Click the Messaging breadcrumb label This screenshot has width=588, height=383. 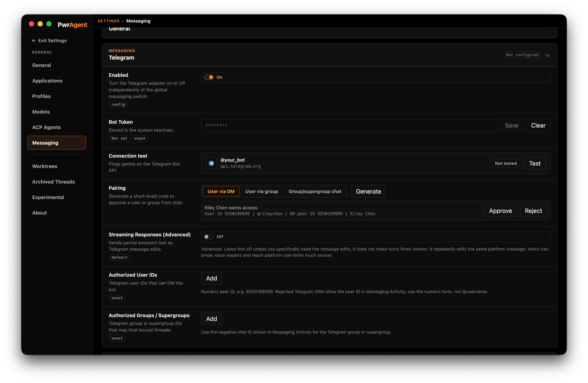click(x=138, y=21)
